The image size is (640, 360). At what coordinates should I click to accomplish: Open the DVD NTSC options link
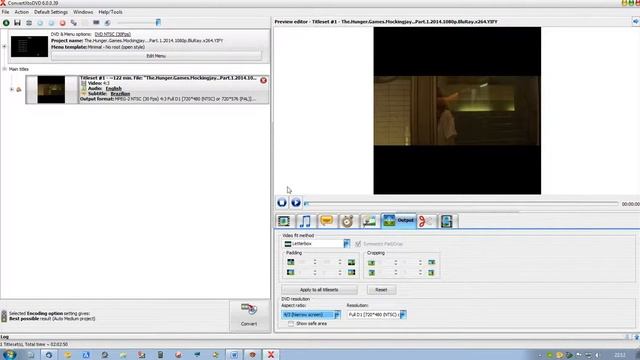pos(113,34)
